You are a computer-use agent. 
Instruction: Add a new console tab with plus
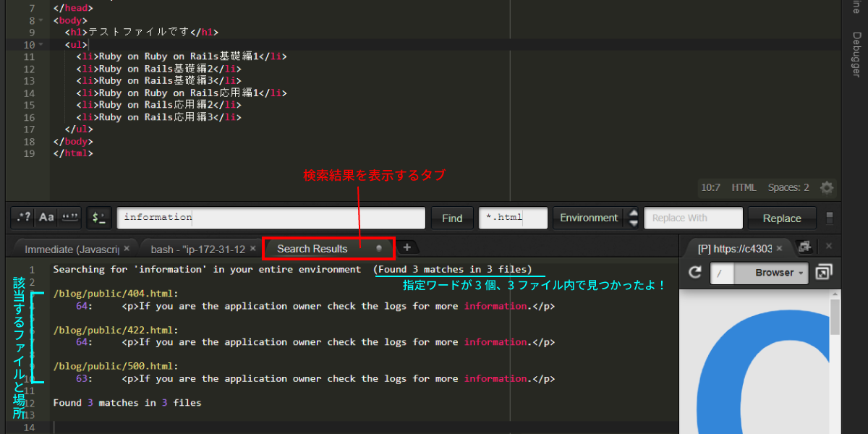(x=407, y=247)
